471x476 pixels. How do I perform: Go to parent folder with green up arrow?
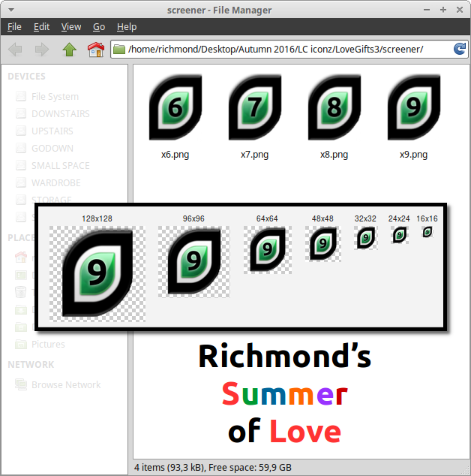(x=69, y=50)
